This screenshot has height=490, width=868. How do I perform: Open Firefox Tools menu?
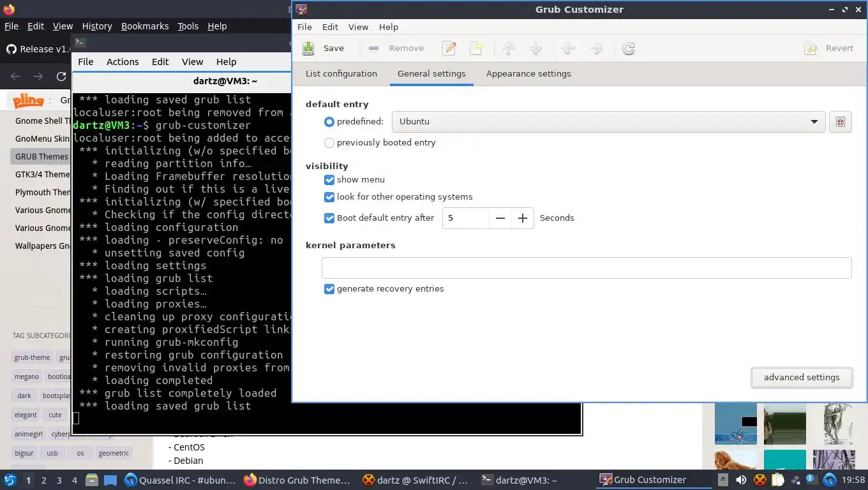pos(188,26)
